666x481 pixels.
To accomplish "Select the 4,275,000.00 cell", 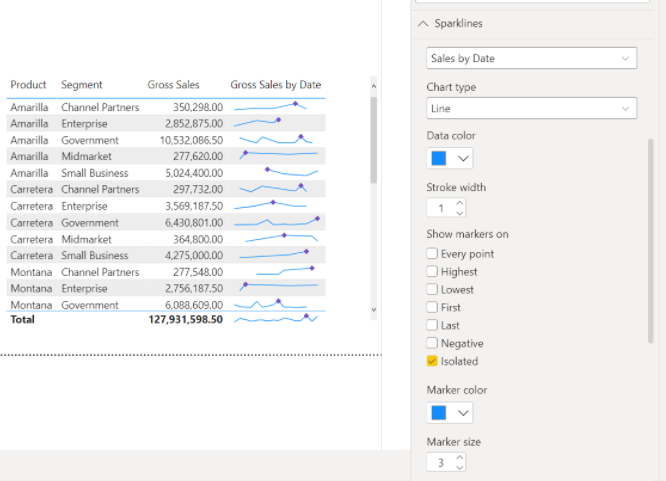I will pyautogui.click(x=194, y=255).
